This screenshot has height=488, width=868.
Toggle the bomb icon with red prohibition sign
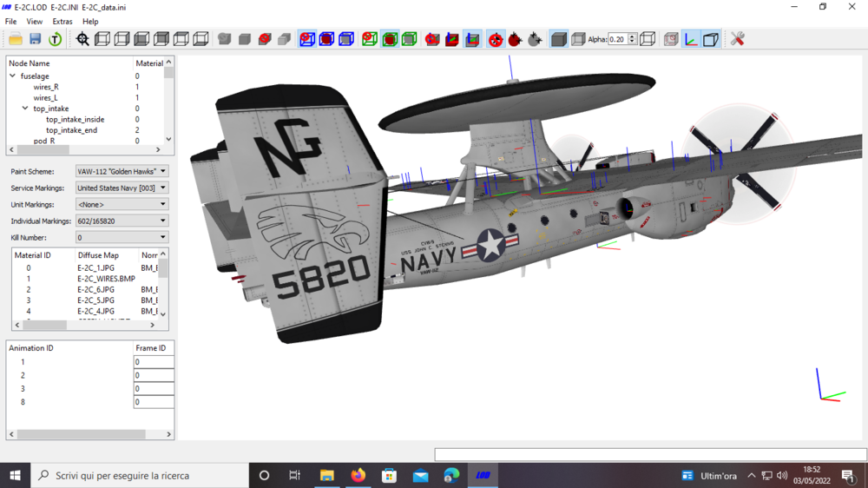[x=496, y=39]
